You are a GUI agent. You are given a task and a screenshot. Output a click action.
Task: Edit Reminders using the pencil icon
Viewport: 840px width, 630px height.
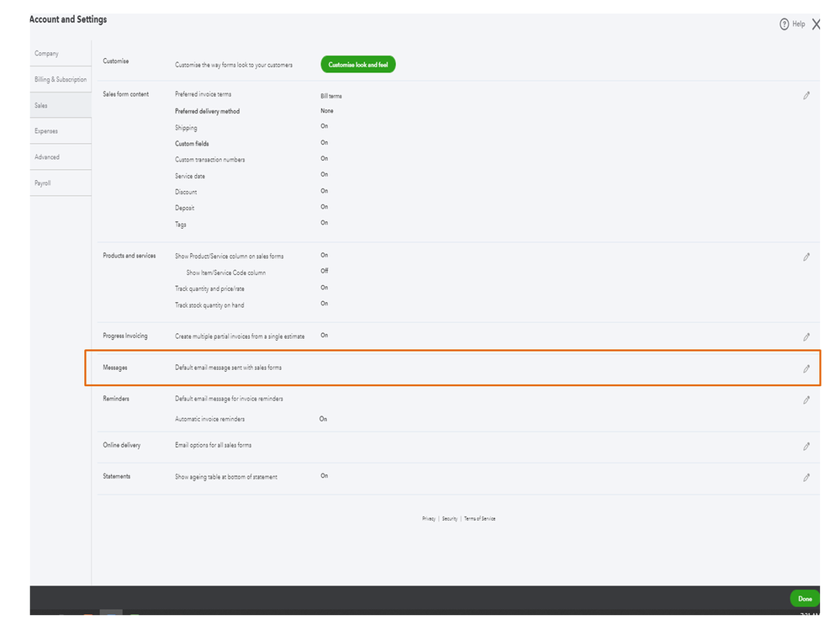[806, 400]
